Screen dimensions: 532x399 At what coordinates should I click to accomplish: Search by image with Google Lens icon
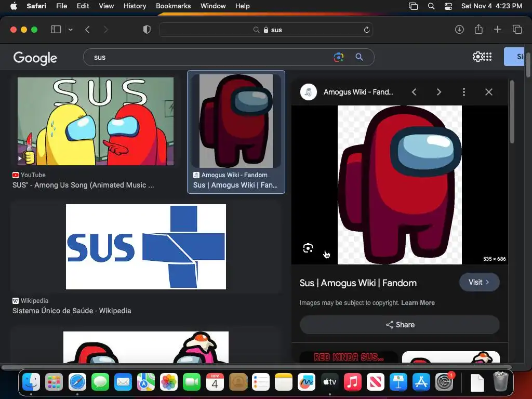pos(338,57)
